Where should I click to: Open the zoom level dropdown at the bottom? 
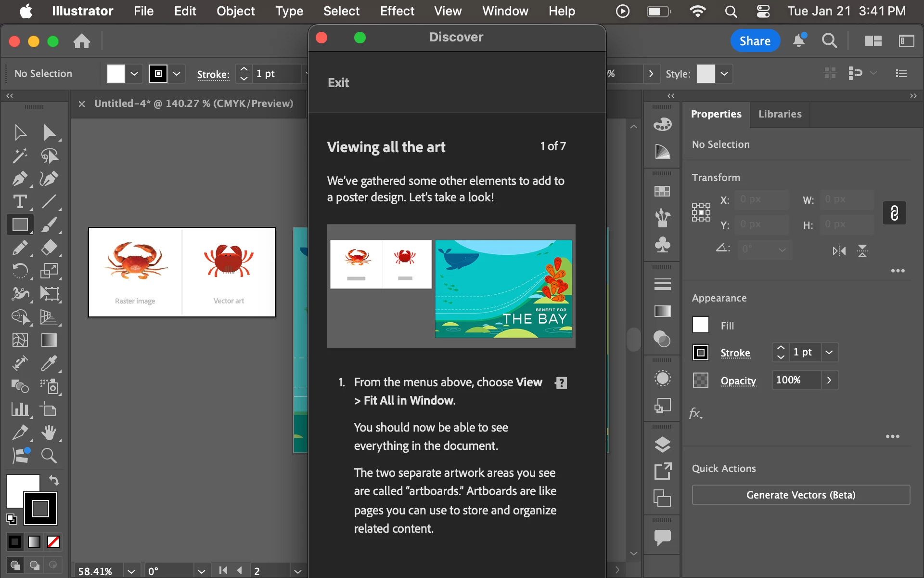point(131,571)
